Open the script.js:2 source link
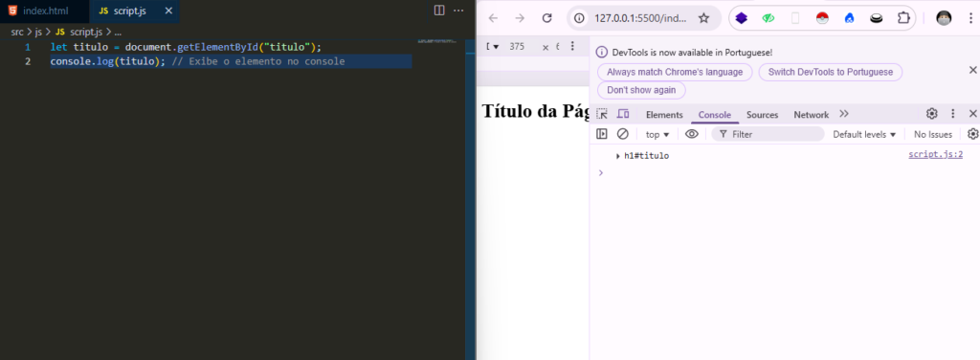Image resolution: width=980 pixels, height=360 pixels. (936, 155)
